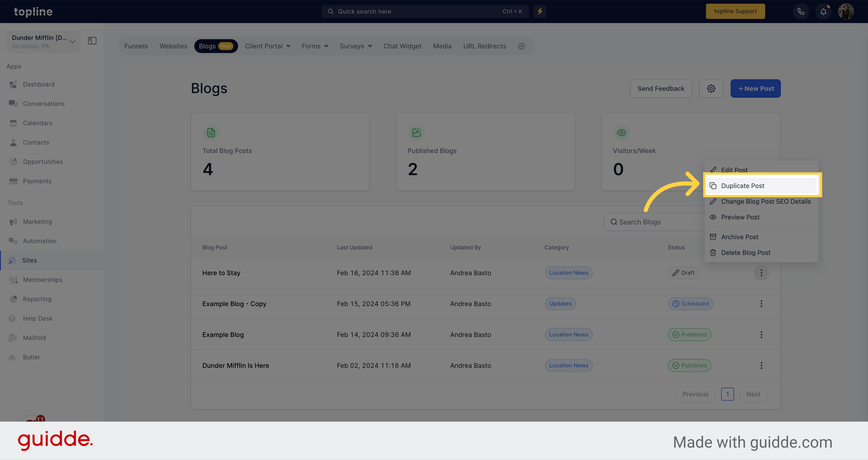Go to the Next page
The image size is (868, 460).
click(x=753, y=394)
